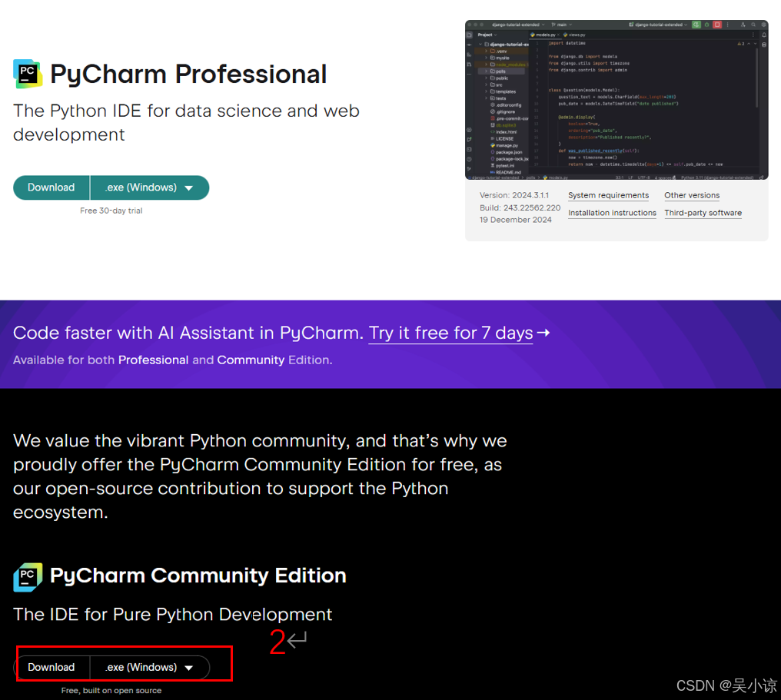Click the PyCharm Professional heading text
This screenshot has width=781, height=700.
tap(188, 75)
